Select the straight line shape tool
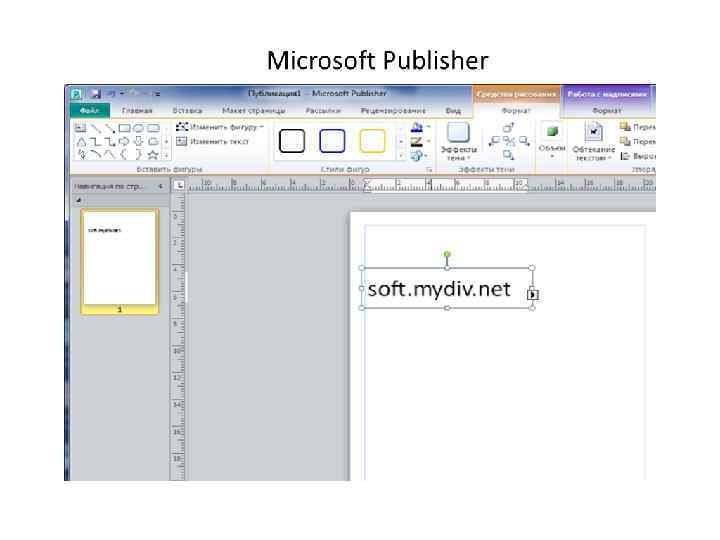 (95, 128)
